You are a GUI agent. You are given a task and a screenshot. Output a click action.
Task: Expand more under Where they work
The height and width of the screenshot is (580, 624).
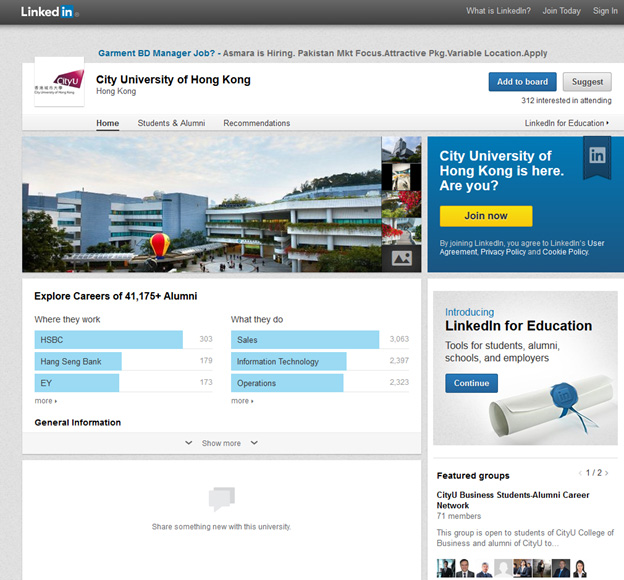(46, 401)
